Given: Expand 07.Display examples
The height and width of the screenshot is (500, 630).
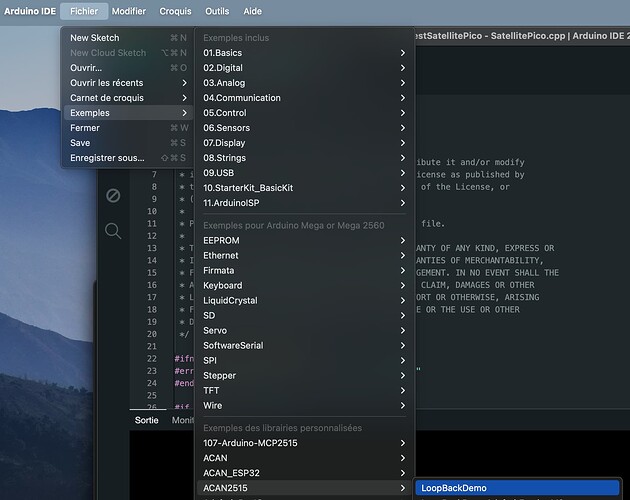Looking at the screenshot, I should point(305,143).
